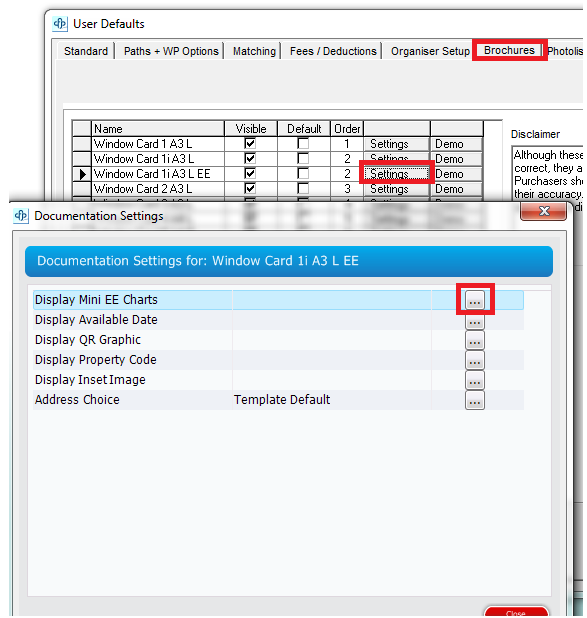
Task: Open ellipsis button for Display Inset Image
Action: (x=475, y=380)
